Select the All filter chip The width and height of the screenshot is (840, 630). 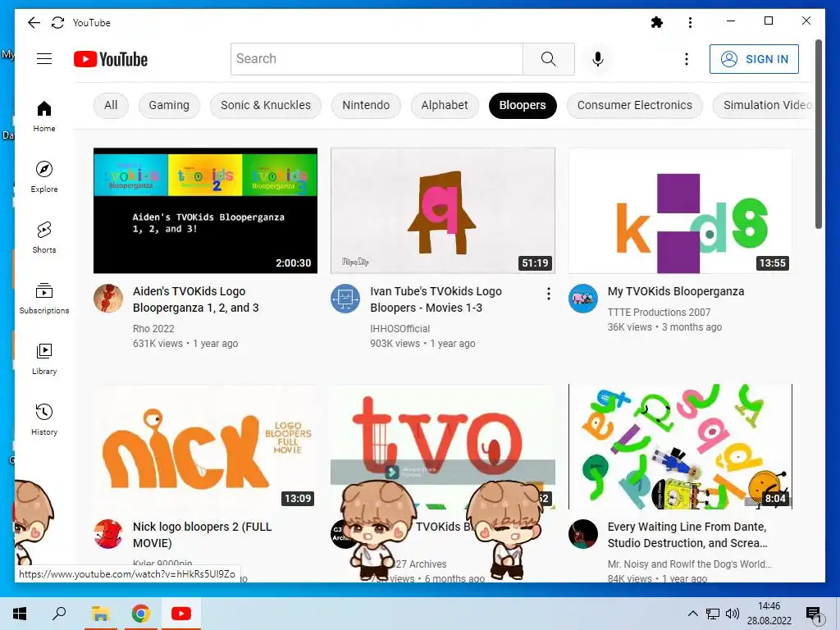pyautogui.click(x=111, y=105)
